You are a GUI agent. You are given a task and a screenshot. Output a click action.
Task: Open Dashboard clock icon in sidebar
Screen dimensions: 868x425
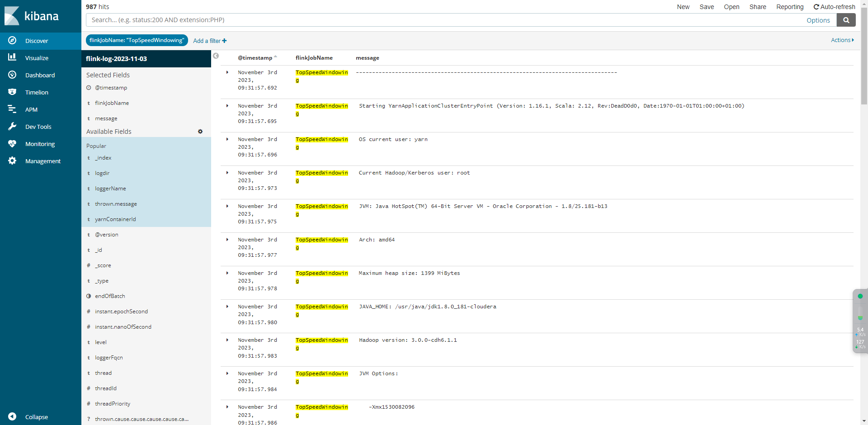[x=12, y=75]
